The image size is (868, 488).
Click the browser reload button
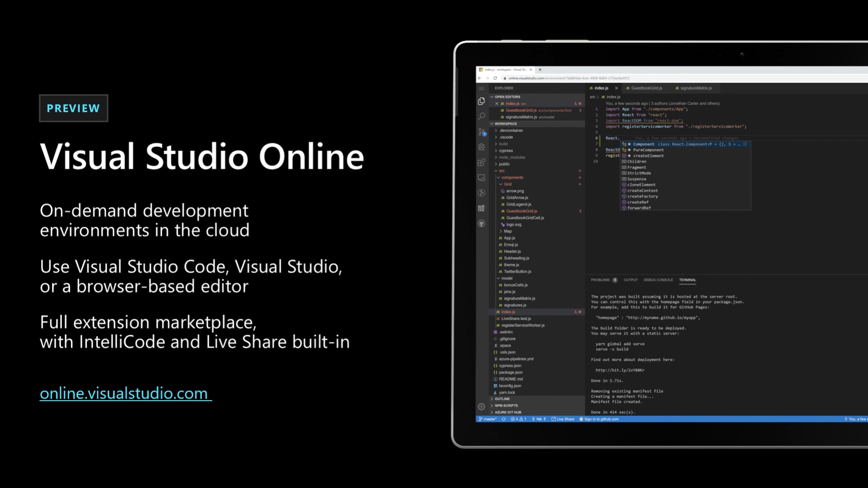495,78
